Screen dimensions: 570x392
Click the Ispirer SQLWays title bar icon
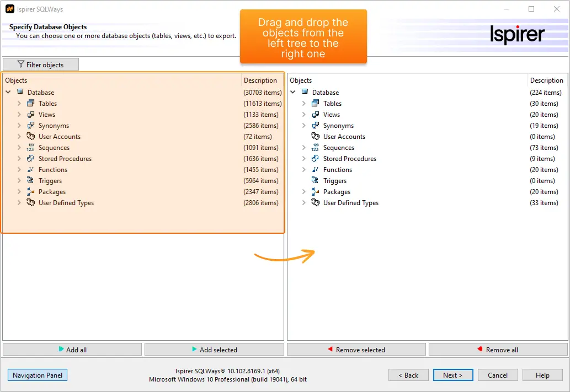10,9
